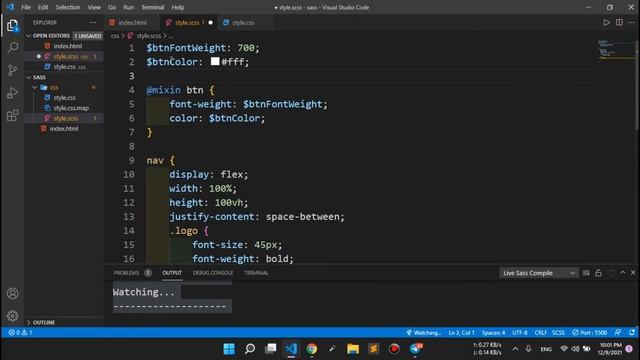Click the VS Code taskbar icon
The image size is (640, 360).
pyautogui.click(x=291, y=349)
